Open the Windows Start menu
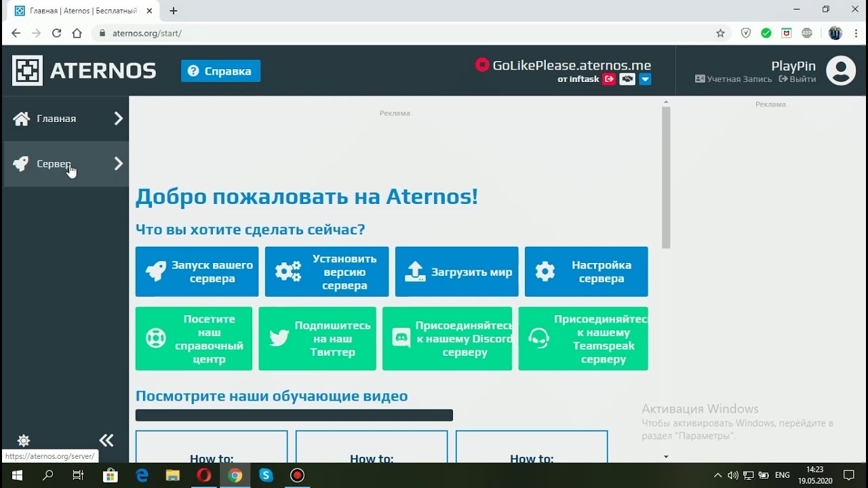 point(16,475)
